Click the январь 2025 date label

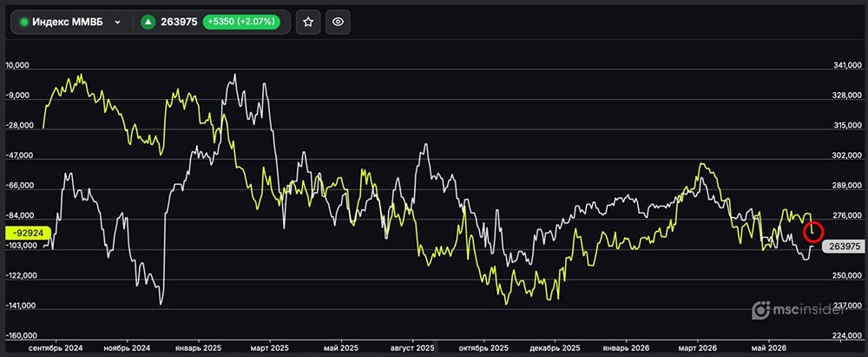click(198, 347)
